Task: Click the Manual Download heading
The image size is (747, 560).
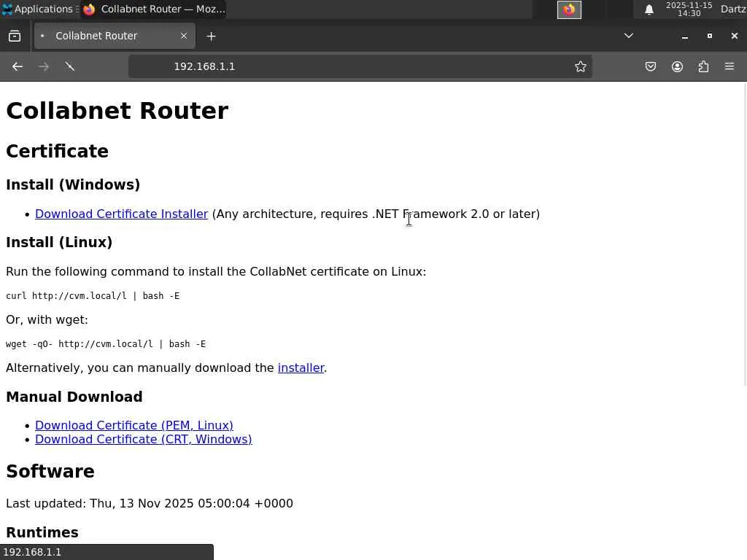Action: click(74, 397)
